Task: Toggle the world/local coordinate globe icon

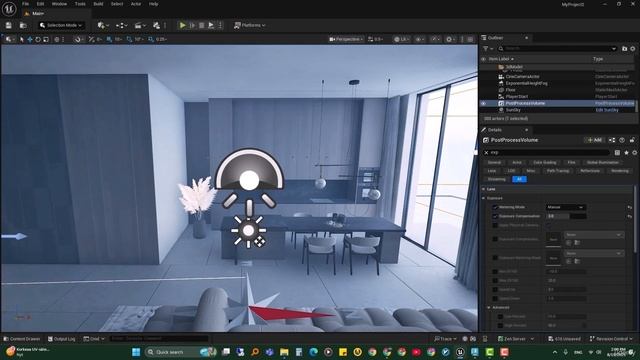Action: coord(57,39)
